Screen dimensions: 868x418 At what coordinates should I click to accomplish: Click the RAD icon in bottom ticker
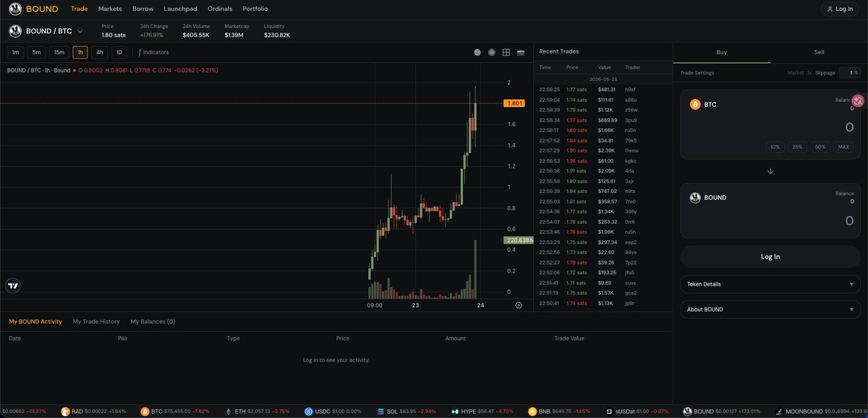point(65,411)
